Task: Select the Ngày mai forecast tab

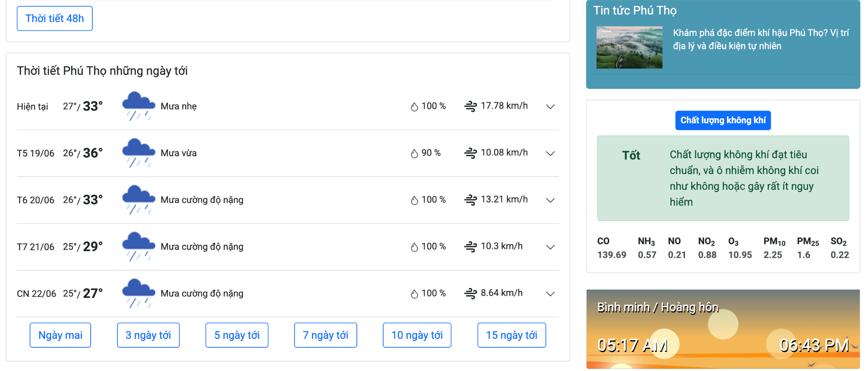Action: 60,335
